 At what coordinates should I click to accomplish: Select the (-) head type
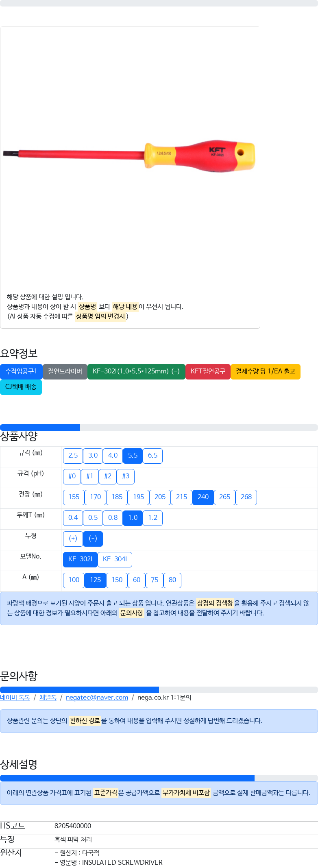(x=93, y=539)
